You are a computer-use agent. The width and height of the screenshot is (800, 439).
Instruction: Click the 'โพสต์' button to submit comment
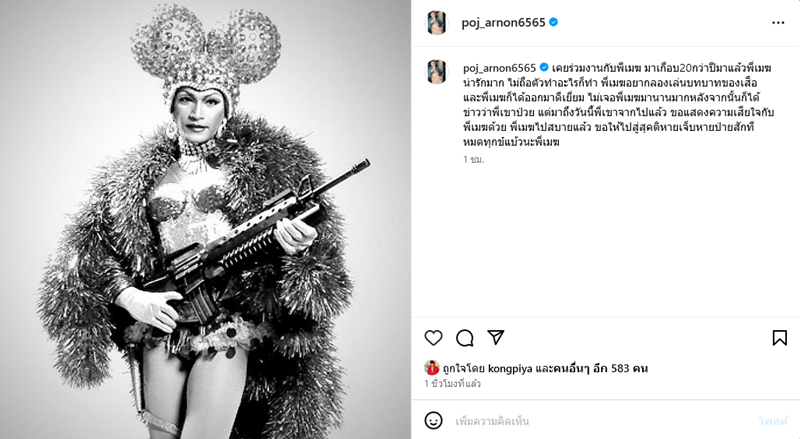pos(773,421)
